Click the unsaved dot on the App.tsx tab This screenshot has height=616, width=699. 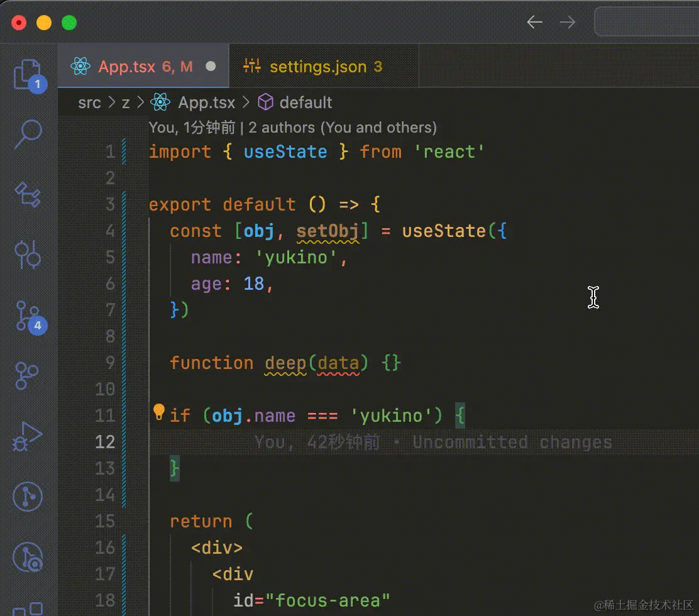tap(211, 67)
